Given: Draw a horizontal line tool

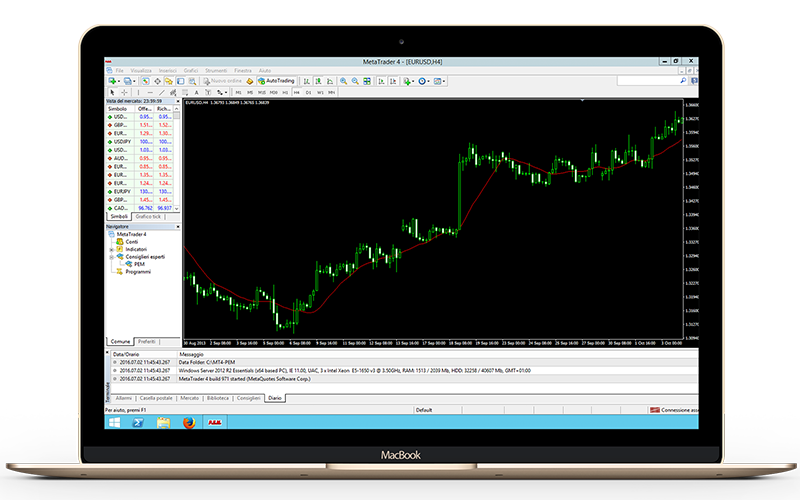Looking at the screenshot, I should (150, 92).
